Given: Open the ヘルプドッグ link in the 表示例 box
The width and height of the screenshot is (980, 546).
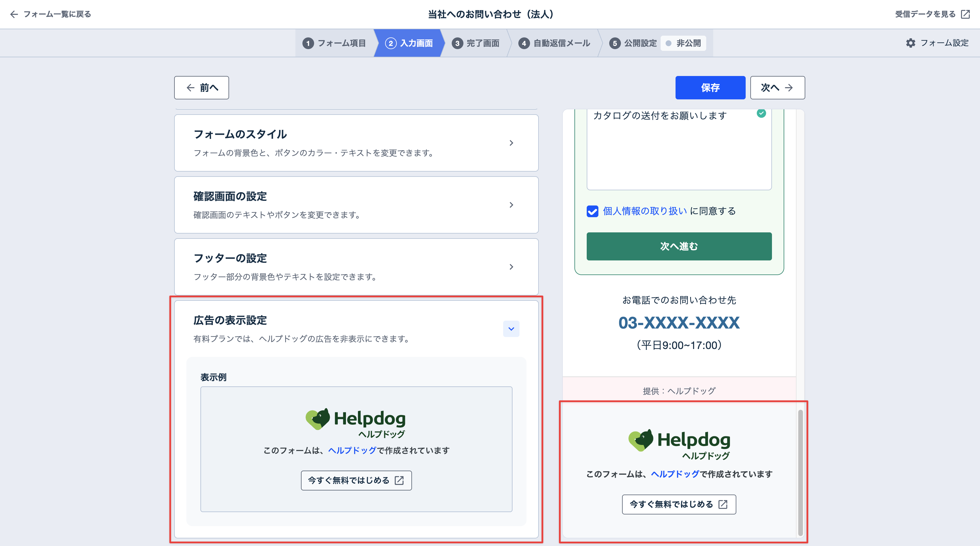Looking at the screenshot, I should [352, 450].
